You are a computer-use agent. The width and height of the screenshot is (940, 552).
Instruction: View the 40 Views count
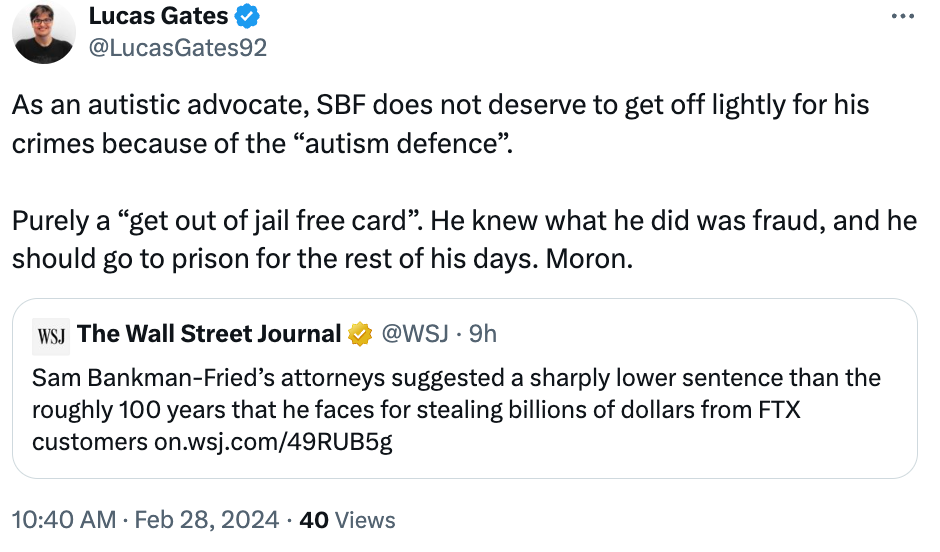coord(348,520)
